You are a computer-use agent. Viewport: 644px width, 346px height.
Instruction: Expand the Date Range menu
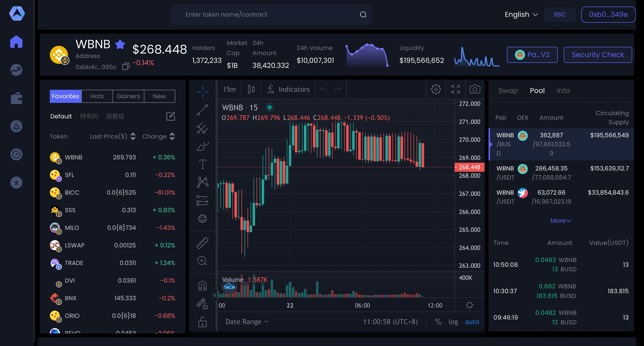(247, 322)
